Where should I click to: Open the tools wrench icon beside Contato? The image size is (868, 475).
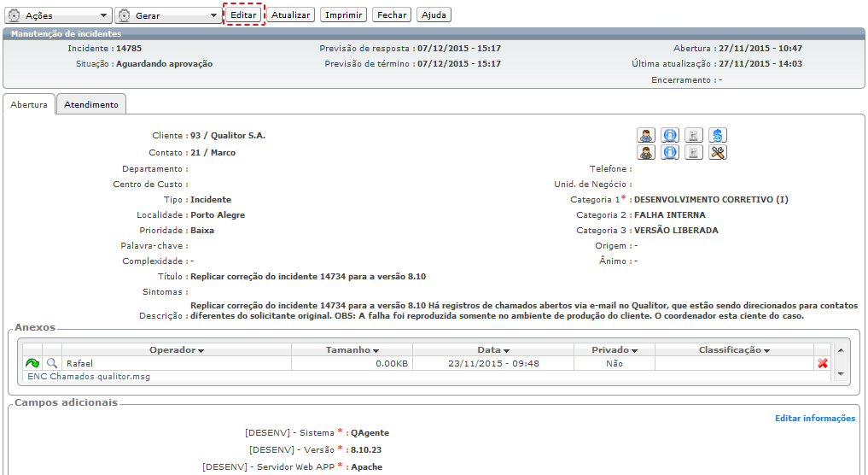(x=719, y=153)
